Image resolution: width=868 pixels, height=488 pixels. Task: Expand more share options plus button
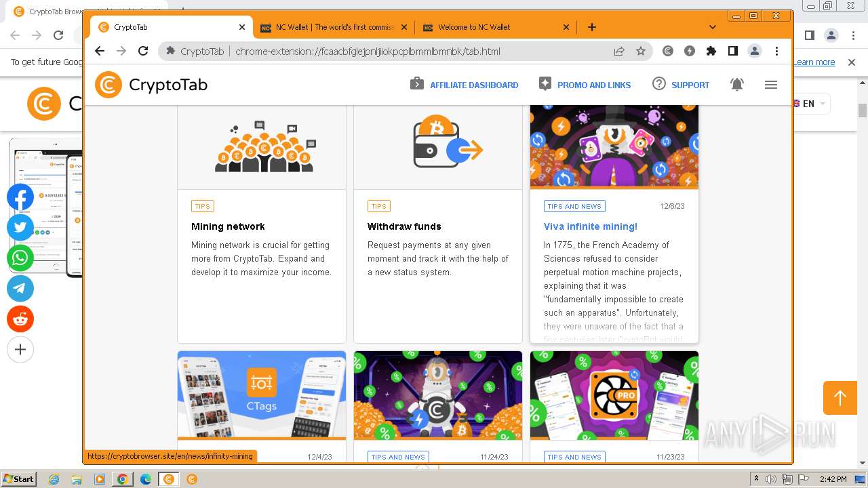[x=20, y=350]
